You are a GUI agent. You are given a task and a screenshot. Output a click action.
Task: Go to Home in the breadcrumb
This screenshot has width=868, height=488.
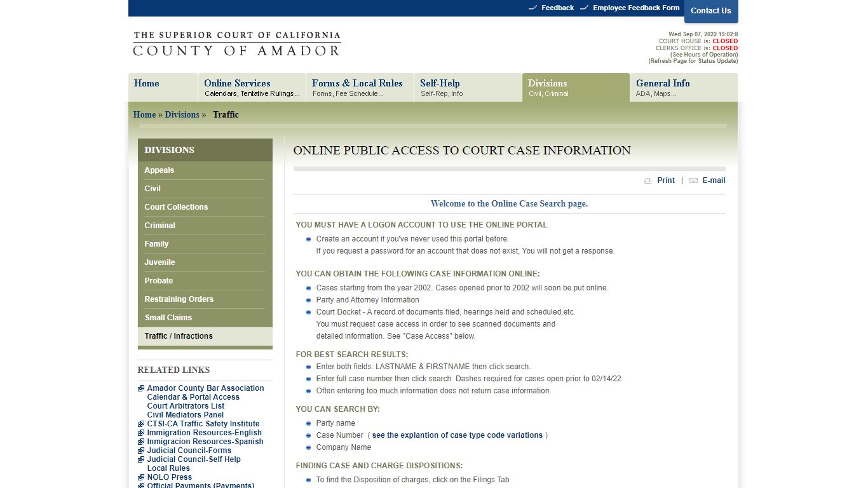tap(144, 114)
